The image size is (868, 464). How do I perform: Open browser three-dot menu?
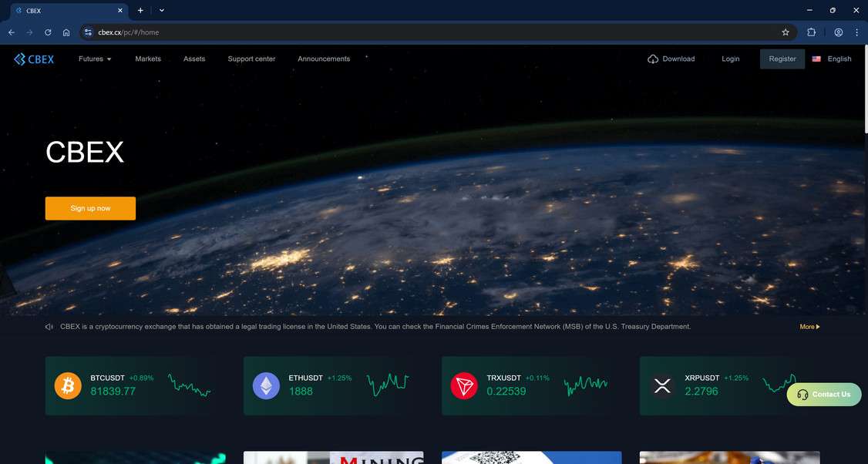(x=857, y=32)
